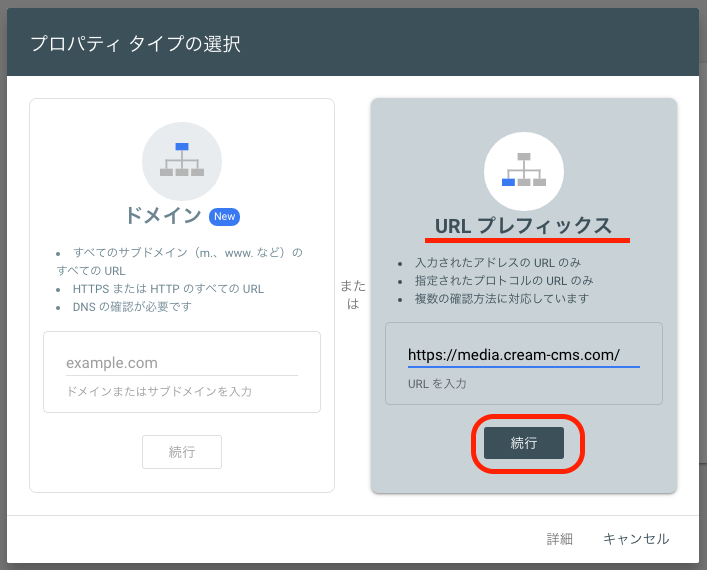Screen dimensions: 707x570
Task: Click the 'URL を入力' hint label
Action: pyautogui.click(x=437, y=384)
